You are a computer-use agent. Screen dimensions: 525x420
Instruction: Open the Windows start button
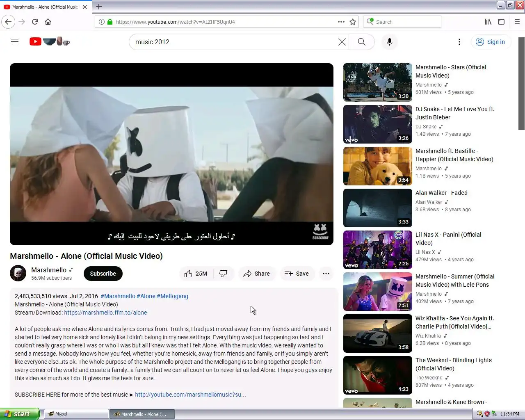20,414
